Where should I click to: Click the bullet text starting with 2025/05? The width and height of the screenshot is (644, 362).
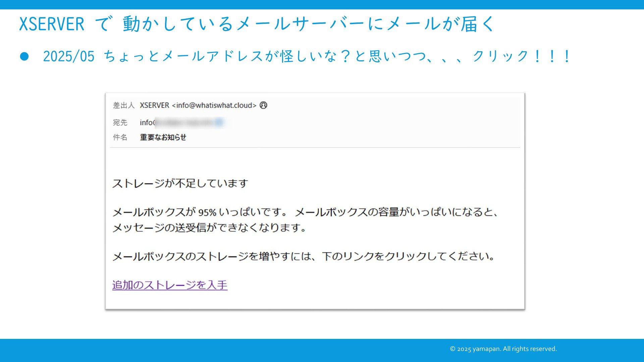(307, 56)
